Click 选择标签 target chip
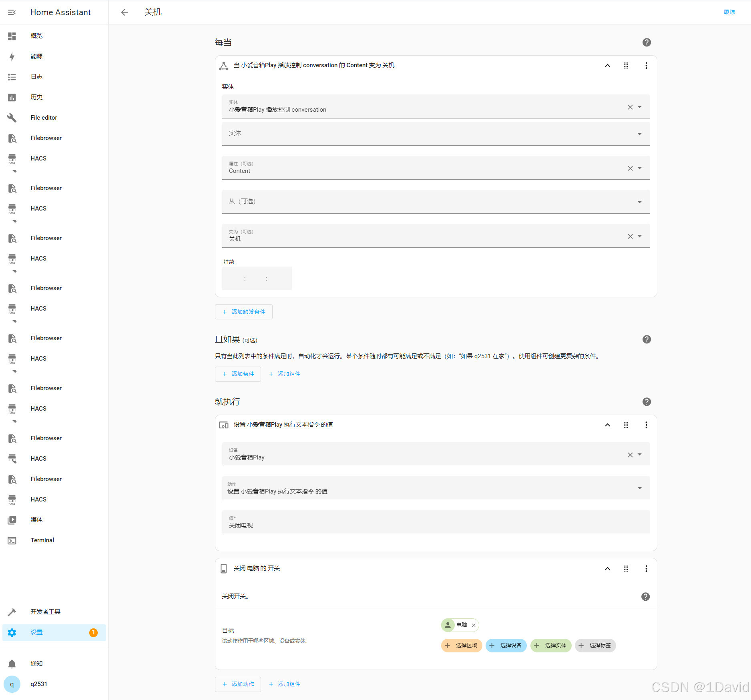The width and height of the screenshot is (751, 700). [x=595, y=646]
